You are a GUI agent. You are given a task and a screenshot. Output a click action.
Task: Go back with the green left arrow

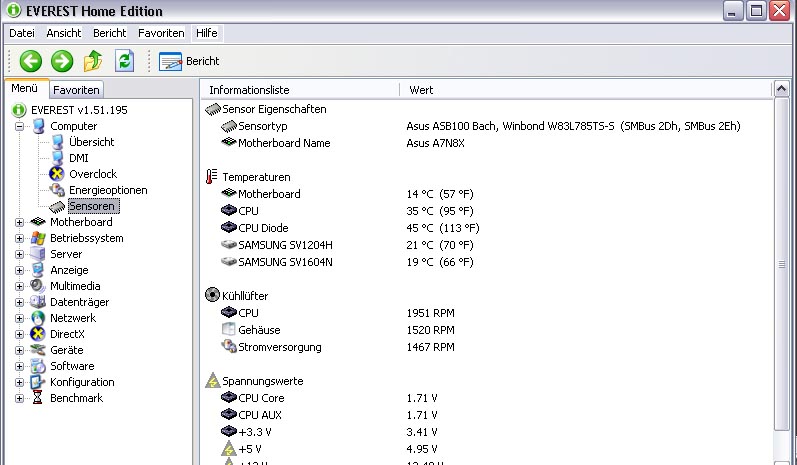(30, 61)
